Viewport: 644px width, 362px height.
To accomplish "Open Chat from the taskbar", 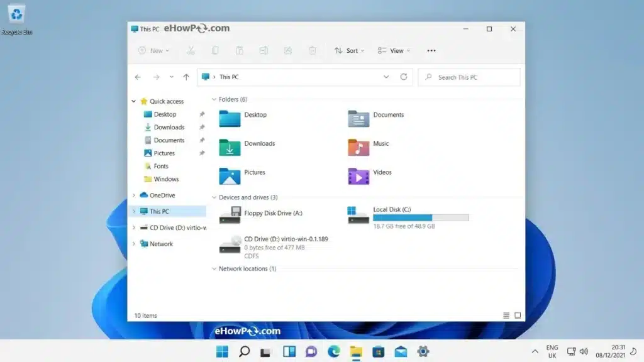I will (x=311, y=351).
